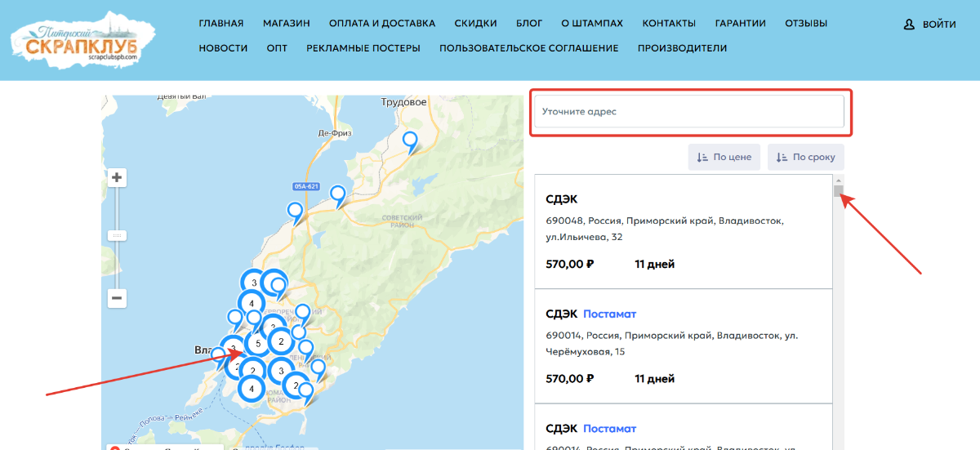Open ОПЛАТА И ДОСТАВКА in the menu
The width and height of the screenshot is (980, 450).
coord(382,24)
